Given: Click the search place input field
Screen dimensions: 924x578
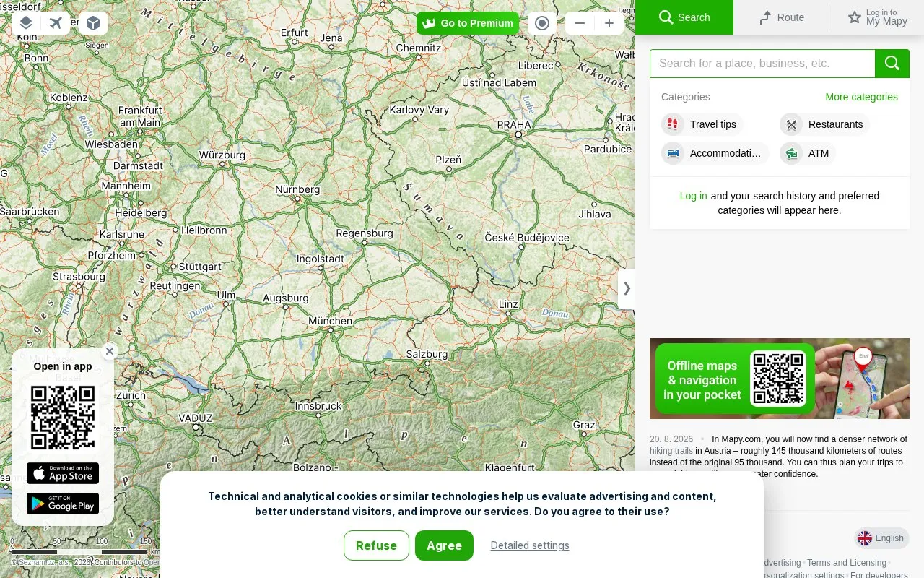Looking at the screenshot, I should coord(762,64).
